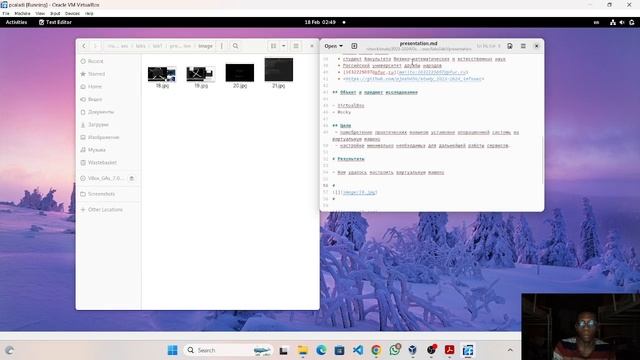Open WhatsApp from the taskbar

tap(395, 350)
